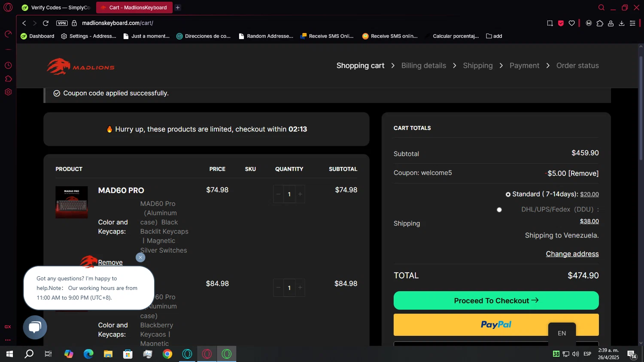Viewport: 644px width, 362px height.
Task: Open the Windows notification center
Action: [632, 354]
